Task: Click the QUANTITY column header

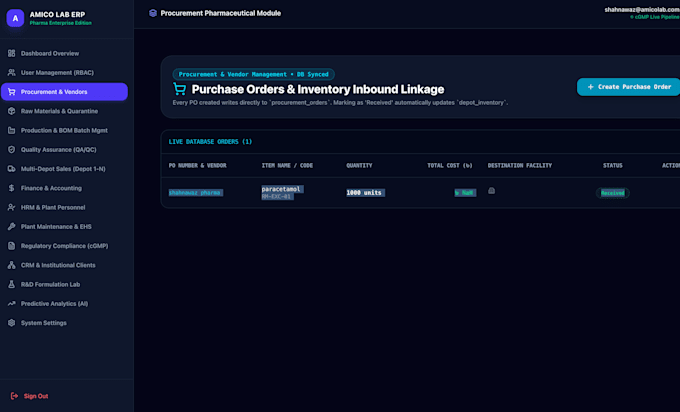Action: 359,165
